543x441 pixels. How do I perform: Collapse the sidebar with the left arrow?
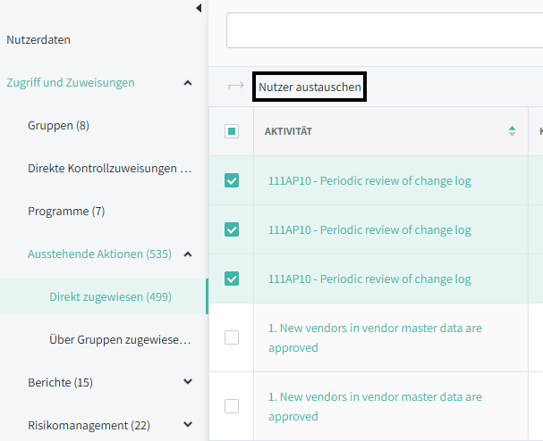pyautogui.click(x=199, y=8)
